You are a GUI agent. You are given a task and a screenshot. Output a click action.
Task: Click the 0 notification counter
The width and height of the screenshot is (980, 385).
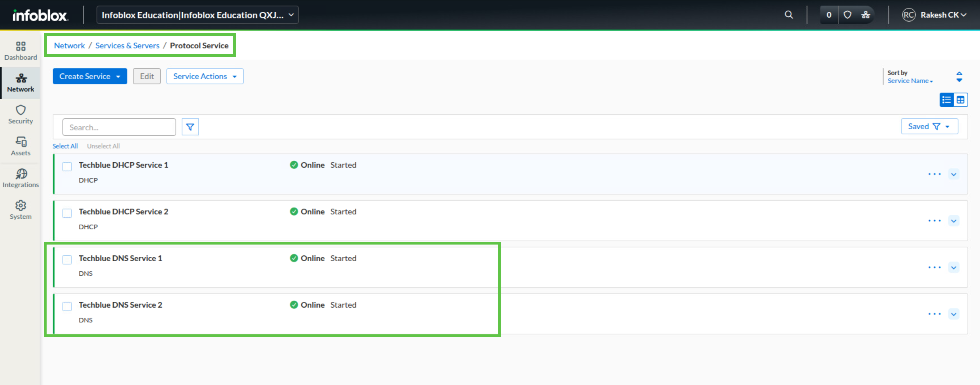(x=829, y=15)
